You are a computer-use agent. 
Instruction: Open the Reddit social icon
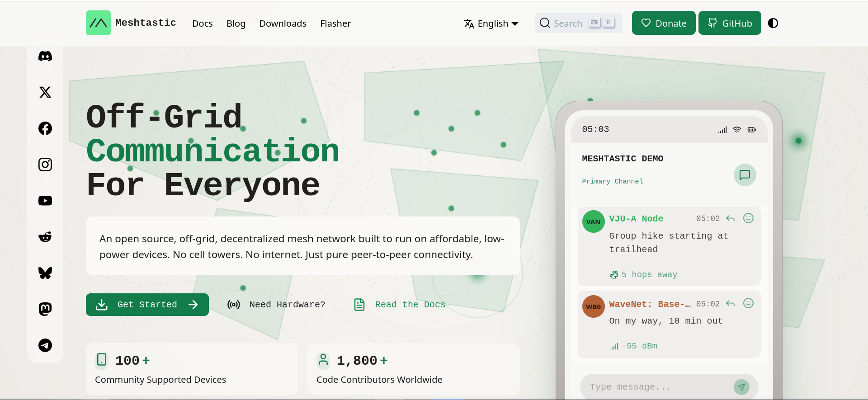coord(45,237)
